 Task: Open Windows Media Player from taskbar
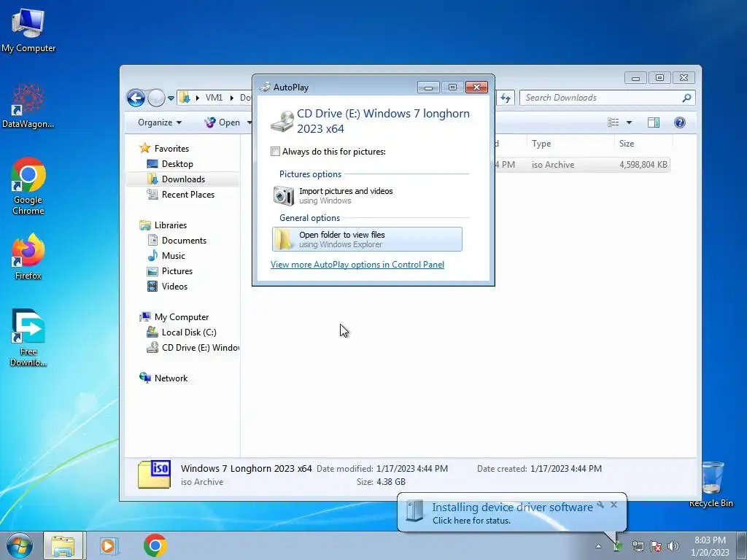109,545
